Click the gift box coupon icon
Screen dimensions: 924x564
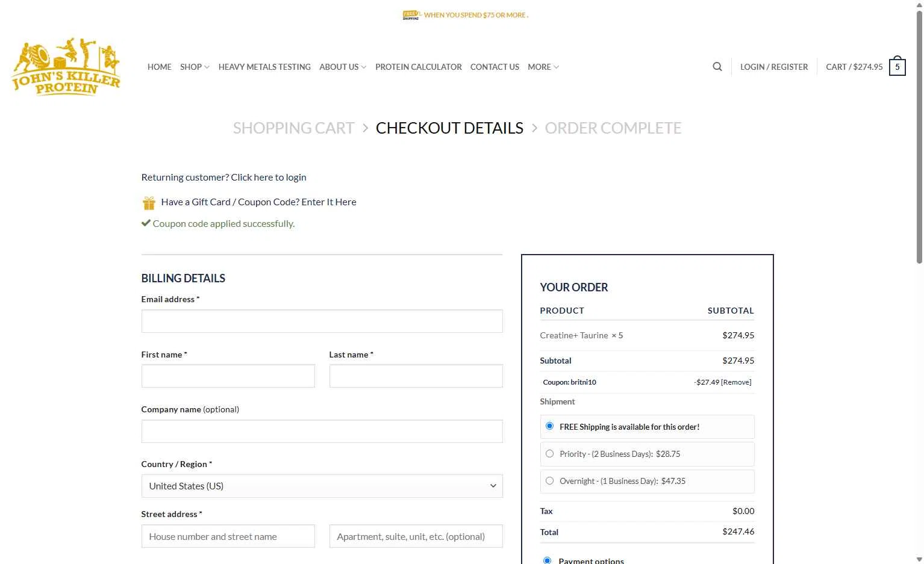[149, 202]
